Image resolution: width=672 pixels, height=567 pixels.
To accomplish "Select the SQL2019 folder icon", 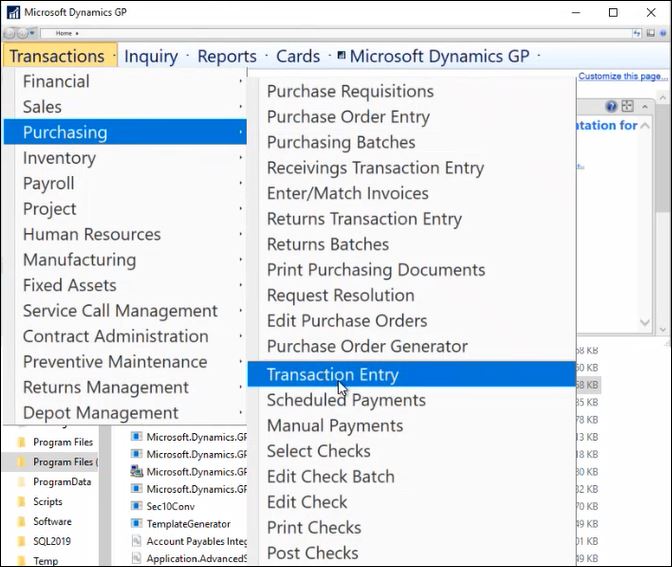I will [x=19, y=541].
